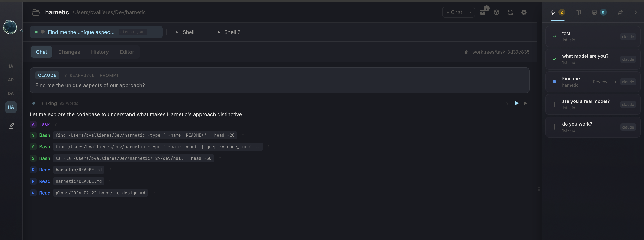Select the lightning bolt tasks panel icon

click(x=553, y=12)
